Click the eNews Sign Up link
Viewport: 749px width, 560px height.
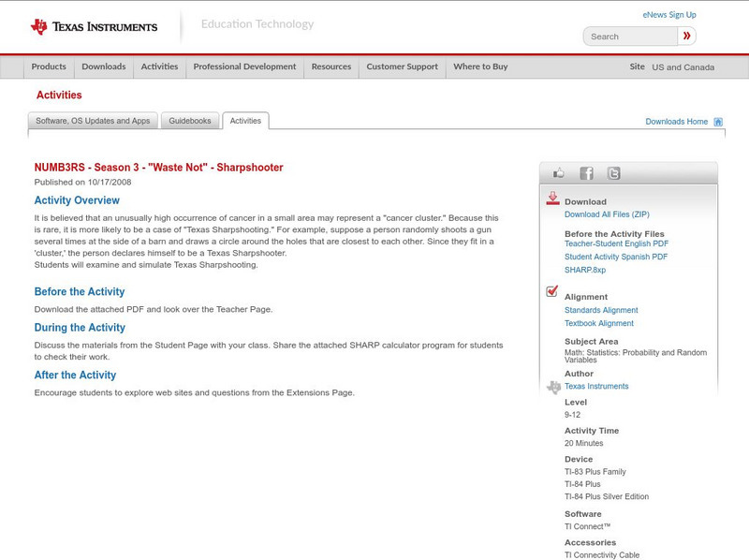pyautogui.click(x=668, y=14)
